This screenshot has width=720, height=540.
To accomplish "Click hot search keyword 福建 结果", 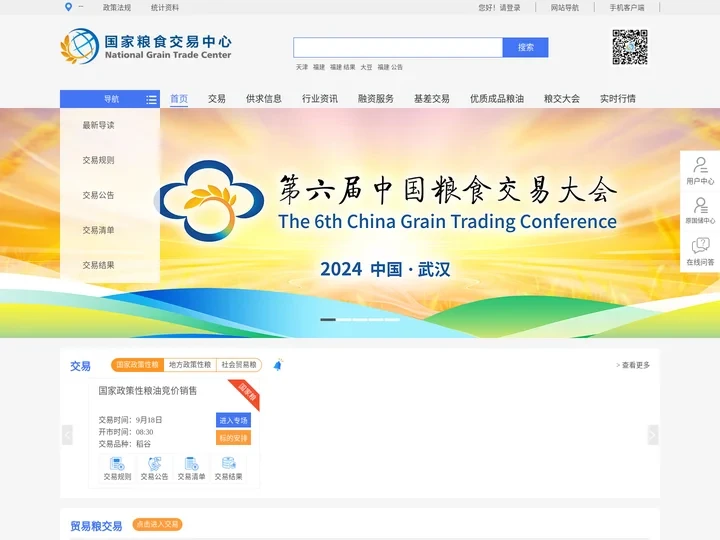I will 343,67.
